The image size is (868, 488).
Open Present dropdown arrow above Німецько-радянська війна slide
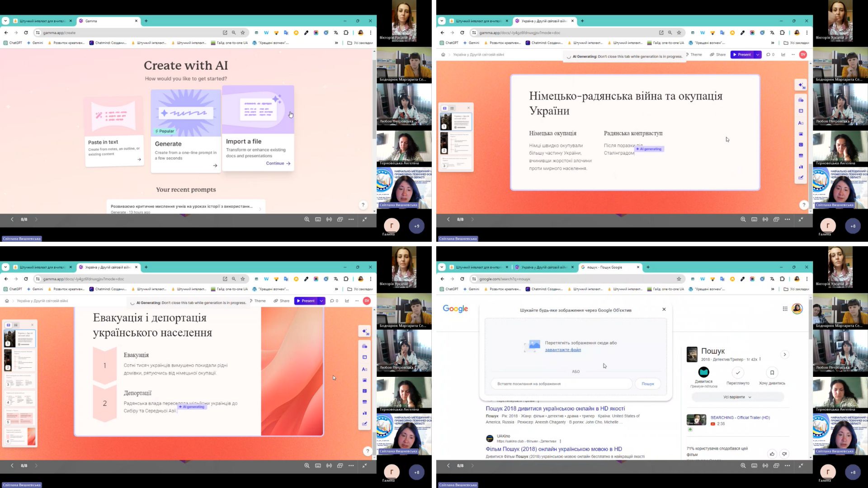pyautogui.click(x=757, y=55)
